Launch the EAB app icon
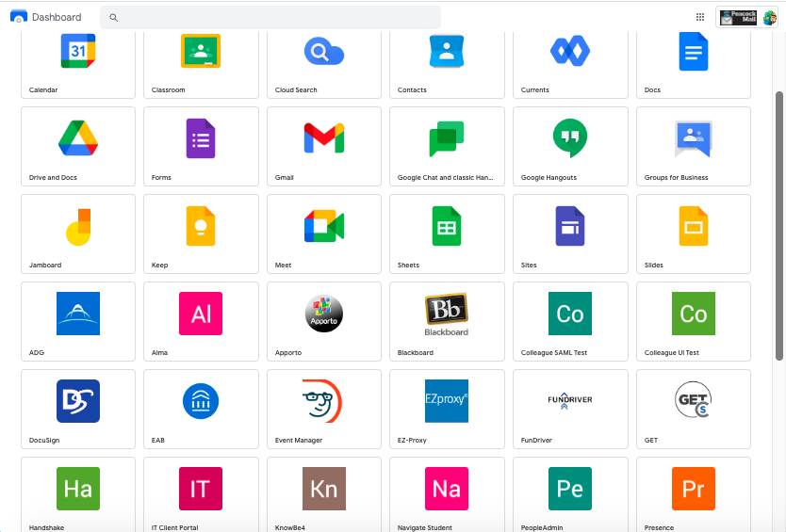The height and width of the screenshot is (532, 786). [201, 401]
